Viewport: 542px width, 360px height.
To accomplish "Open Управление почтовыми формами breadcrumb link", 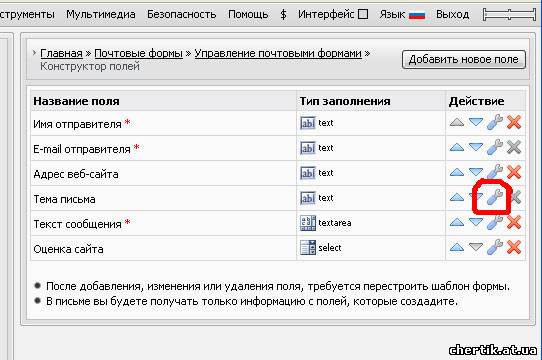I will coord(278,53).
